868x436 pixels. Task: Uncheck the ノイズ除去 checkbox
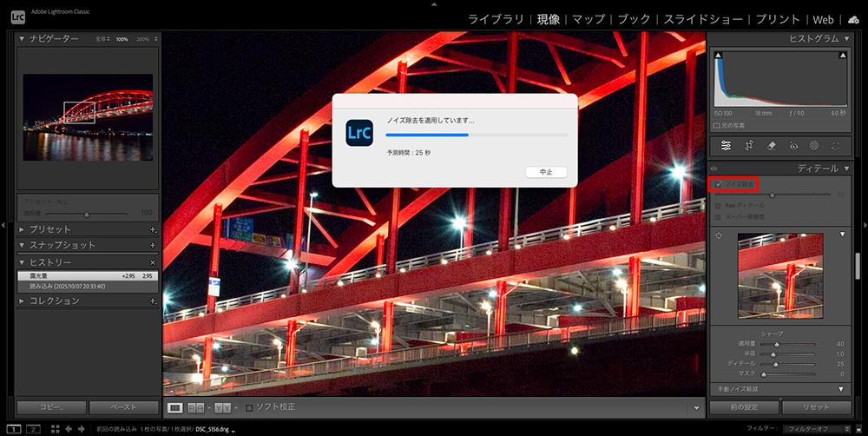click(719, 184)
